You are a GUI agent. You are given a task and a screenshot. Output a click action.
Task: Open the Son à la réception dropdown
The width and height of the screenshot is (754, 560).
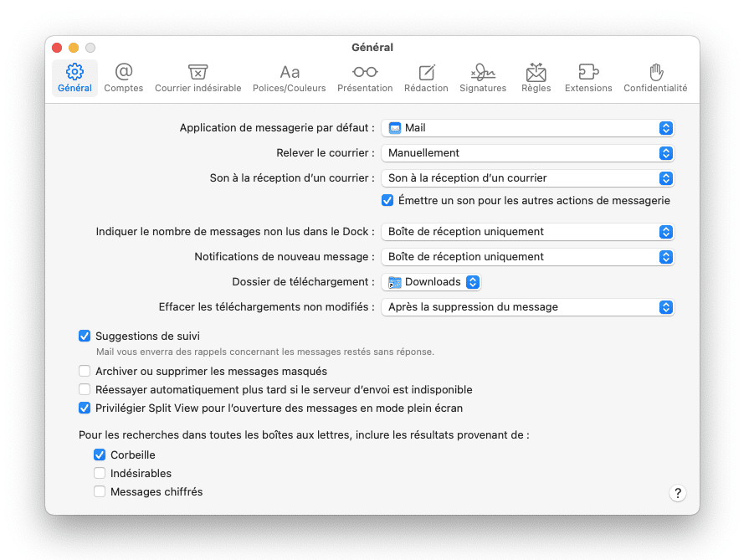tap(527, 178)
